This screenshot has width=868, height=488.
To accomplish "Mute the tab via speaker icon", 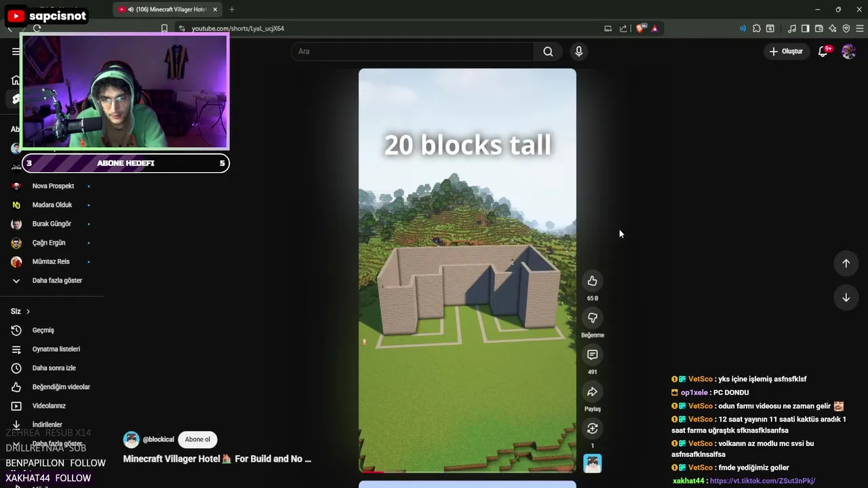I will 130,9.
